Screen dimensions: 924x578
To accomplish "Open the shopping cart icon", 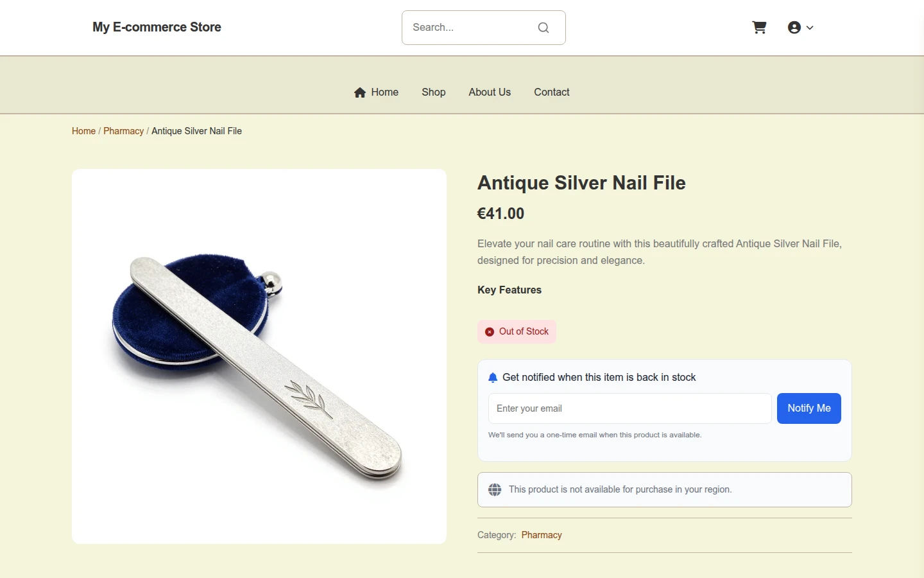I will [x=759, y=28].
